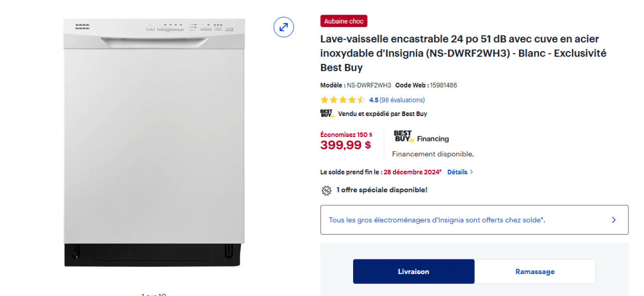The image size is (644, 296).
Task: Click the Financement disponible text
Action: pos(433,154)
